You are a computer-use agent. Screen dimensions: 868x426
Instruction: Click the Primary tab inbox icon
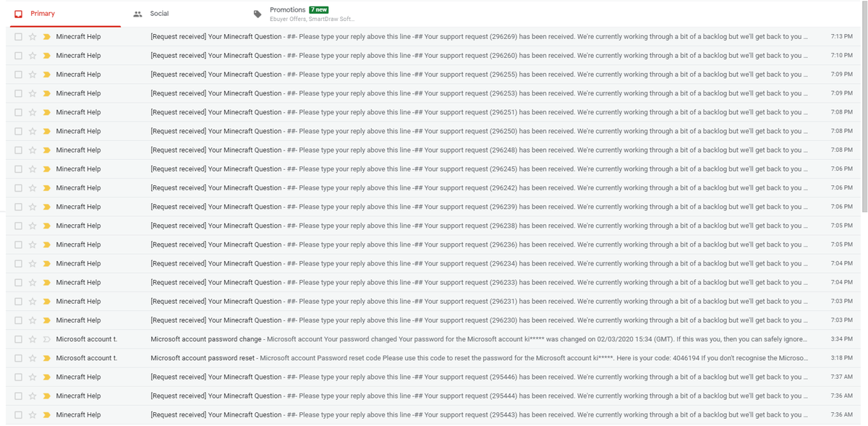19,14
